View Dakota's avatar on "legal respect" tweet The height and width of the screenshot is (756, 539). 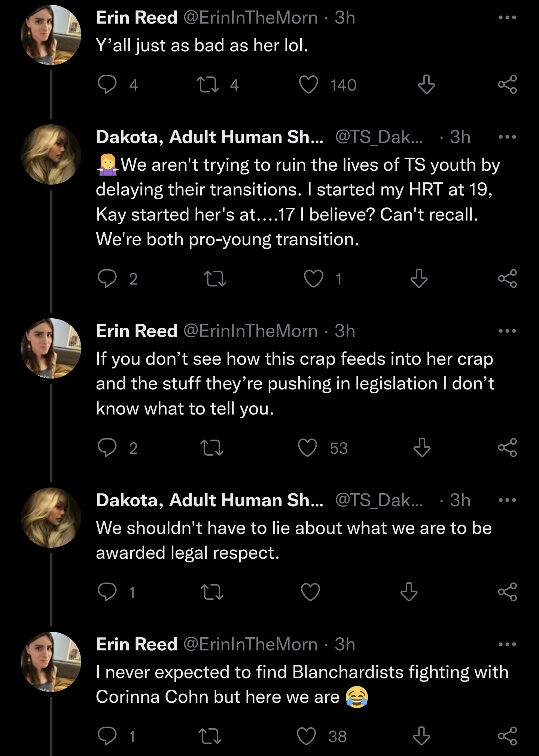tap(51, 517)
